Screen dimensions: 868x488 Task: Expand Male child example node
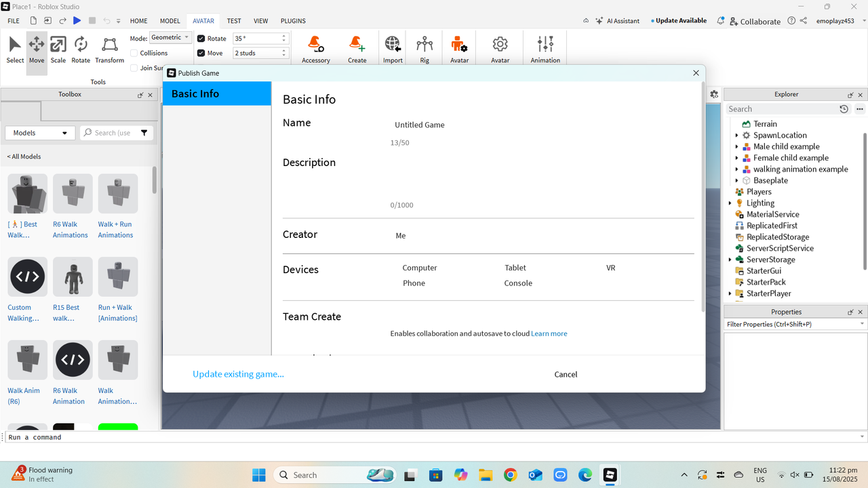[737, 146]
